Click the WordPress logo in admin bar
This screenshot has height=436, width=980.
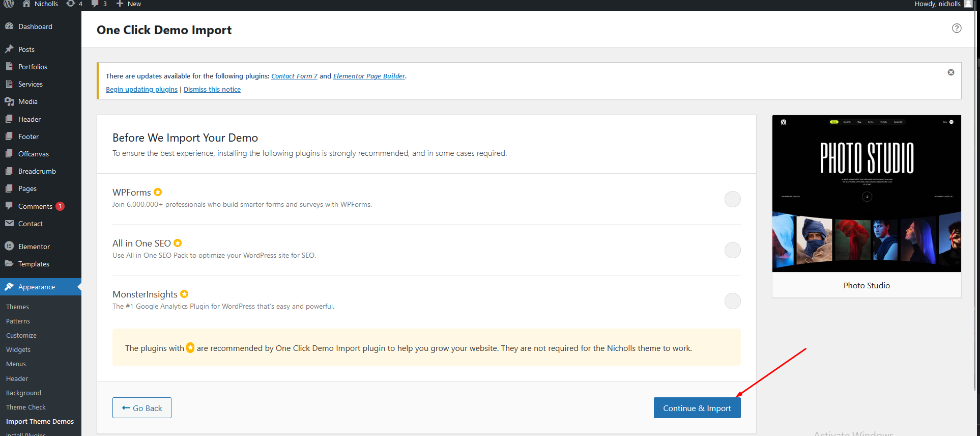click(x=9, y=4)
